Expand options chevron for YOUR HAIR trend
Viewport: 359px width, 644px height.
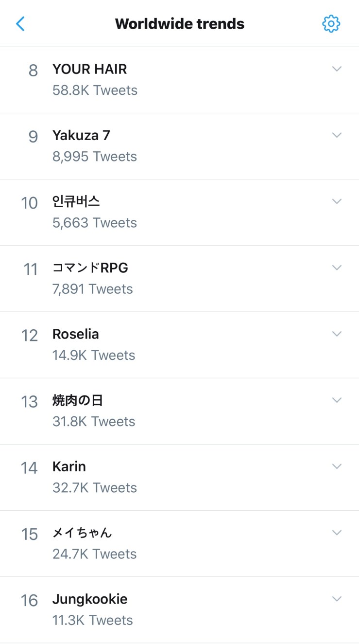[337, 69]
